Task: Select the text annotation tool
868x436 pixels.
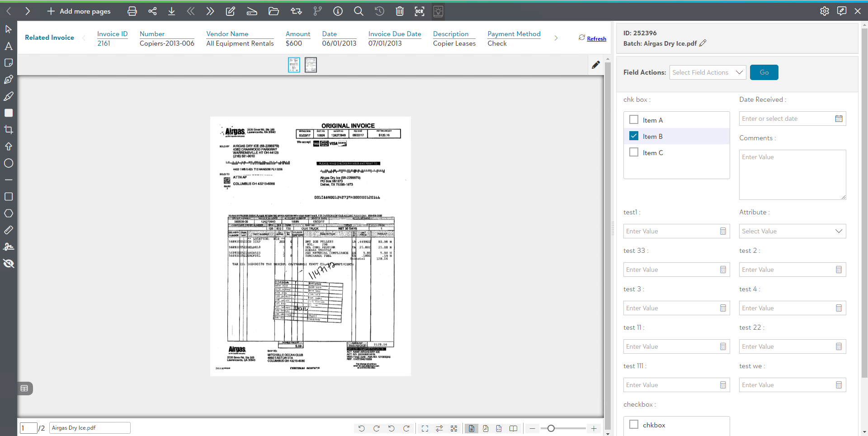Action: click(9, 46)
